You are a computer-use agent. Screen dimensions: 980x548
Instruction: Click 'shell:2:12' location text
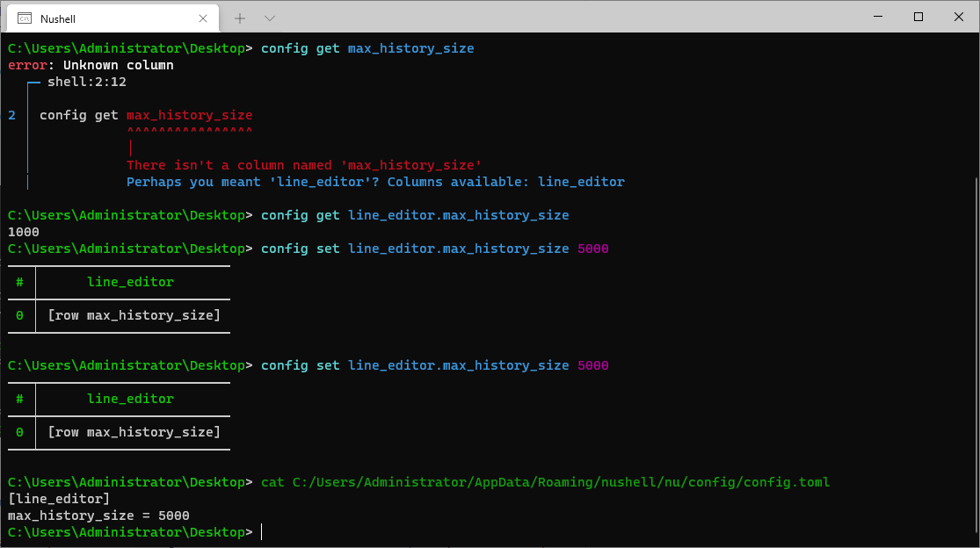point(87,82)
